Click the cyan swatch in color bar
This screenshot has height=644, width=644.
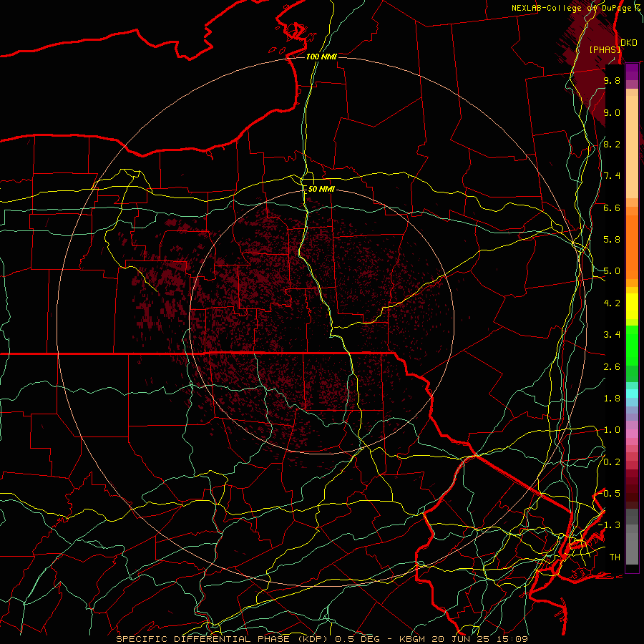point(632,394)
